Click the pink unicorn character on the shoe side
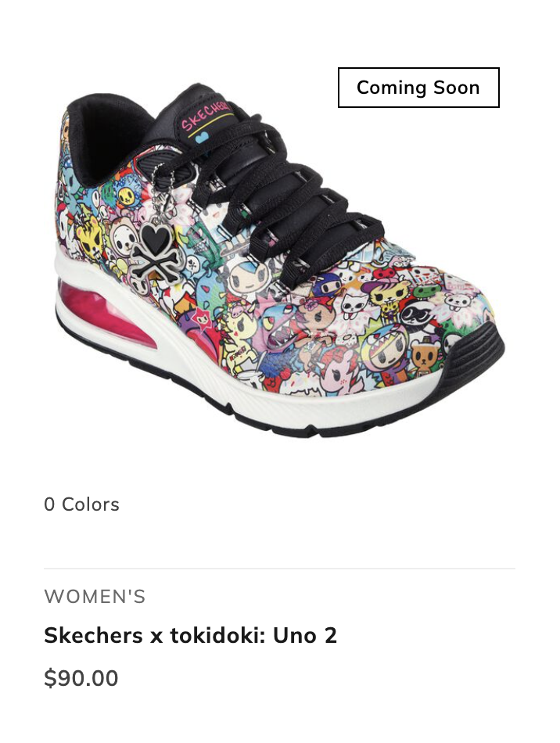 pyautogui.click(x=342, y=371)
